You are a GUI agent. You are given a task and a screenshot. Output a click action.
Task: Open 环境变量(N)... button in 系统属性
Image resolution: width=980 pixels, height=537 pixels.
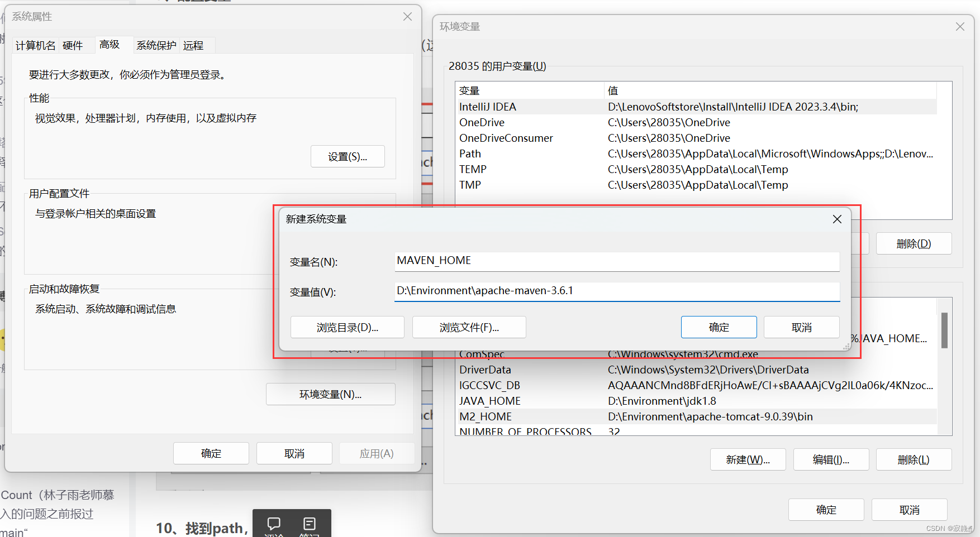(331, 395)
